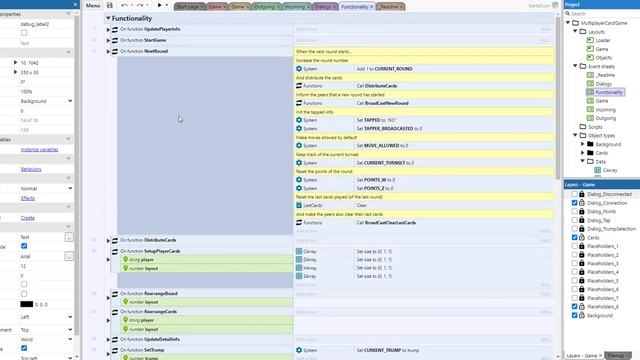640x360 pixels.
Task: Open the Objects layout in the Project panel
Action: (x=603, y=58)
